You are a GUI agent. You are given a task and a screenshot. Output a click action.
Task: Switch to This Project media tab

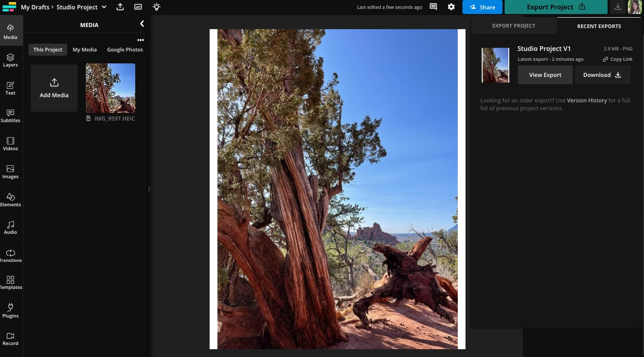48,49
